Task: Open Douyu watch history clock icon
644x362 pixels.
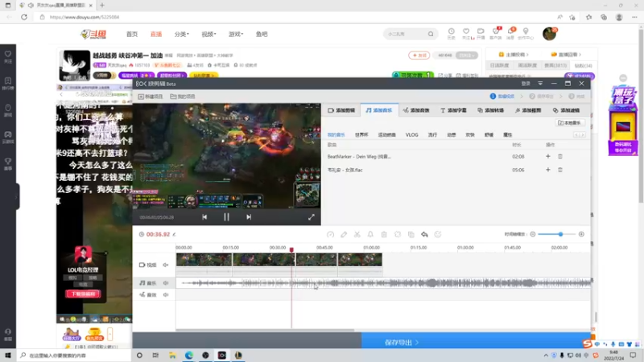Action: tap(451, 33)
